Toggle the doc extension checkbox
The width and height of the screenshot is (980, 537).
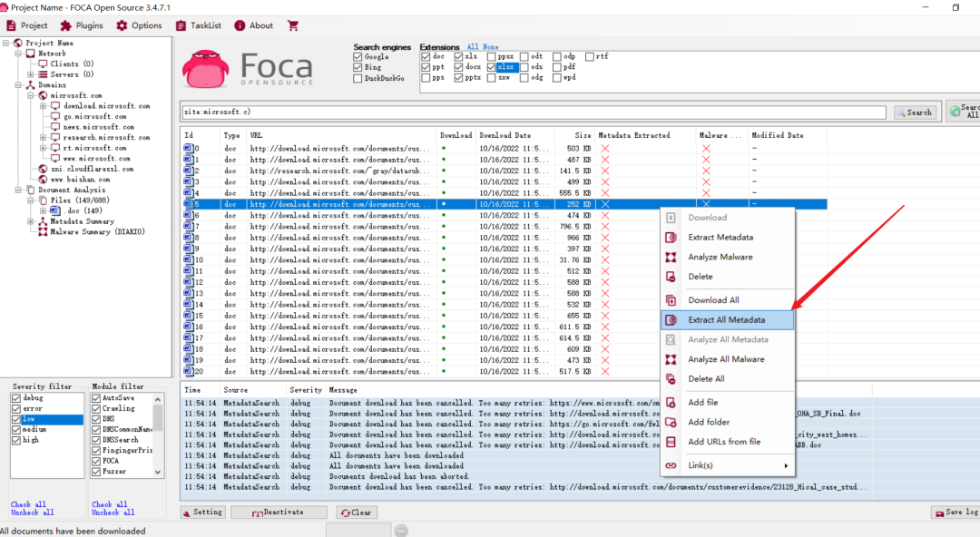pos(426,57)
